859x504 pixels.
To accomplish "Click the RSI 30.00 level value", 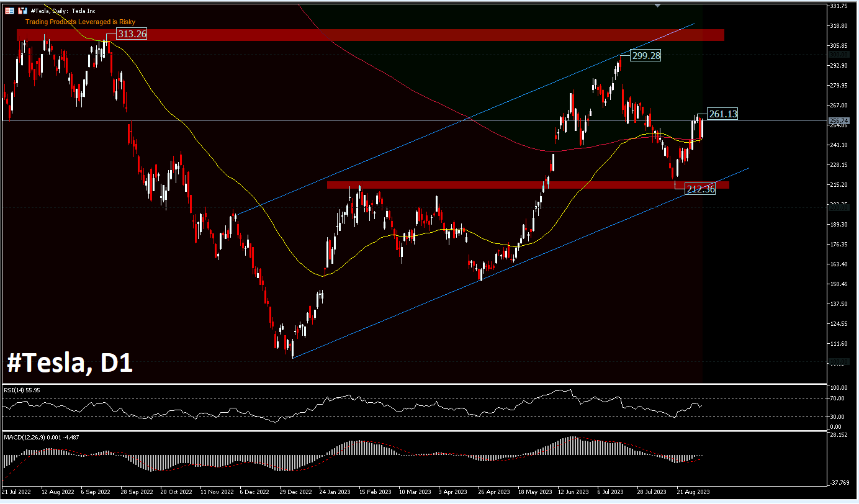I will [837, 417].
